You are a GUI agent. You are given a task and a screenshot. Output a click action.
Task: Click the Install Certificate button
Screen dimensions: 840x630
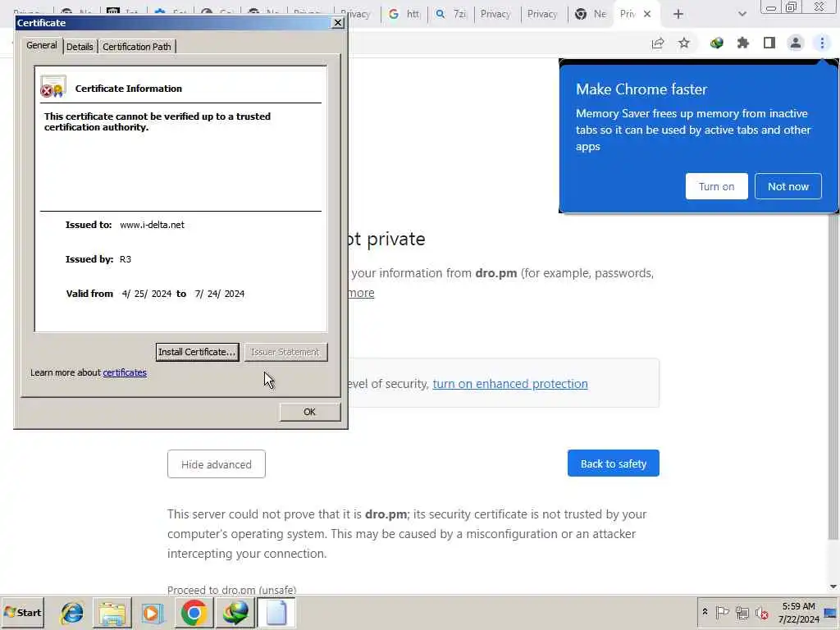(197, 352)
